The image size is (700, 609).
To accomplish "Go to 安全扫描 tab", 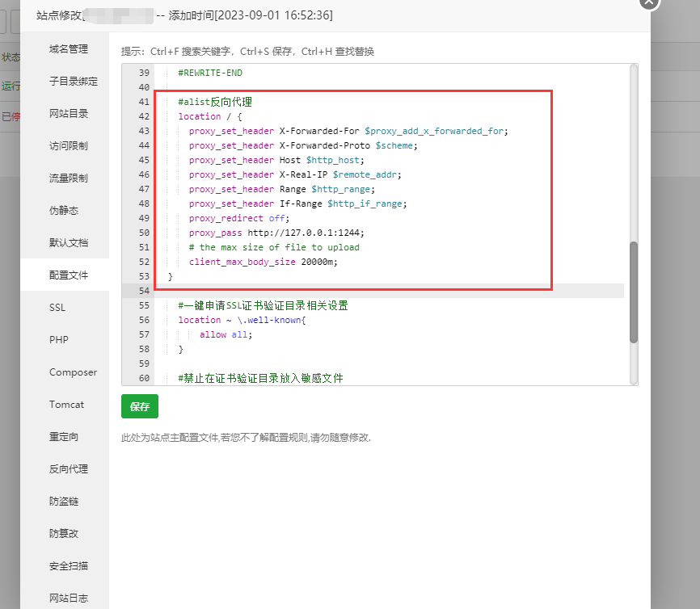I will pyautogui.click(x=69, y=565).
